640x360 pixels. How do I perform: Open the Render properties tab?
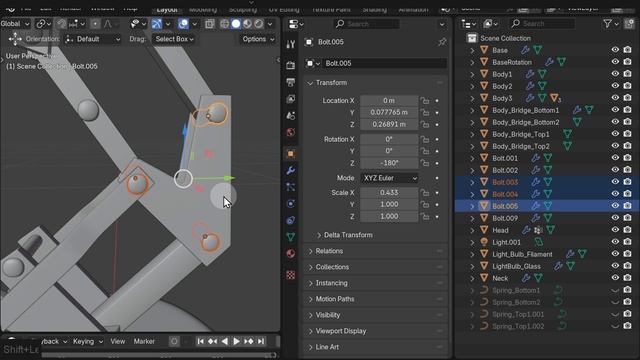click(x=291, y=65)
